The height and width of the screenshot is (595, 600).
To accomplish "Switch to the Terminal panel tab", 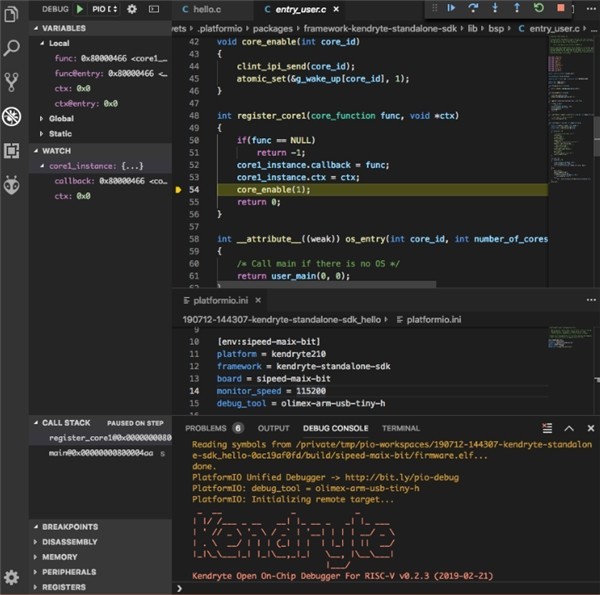I will 400,428.
